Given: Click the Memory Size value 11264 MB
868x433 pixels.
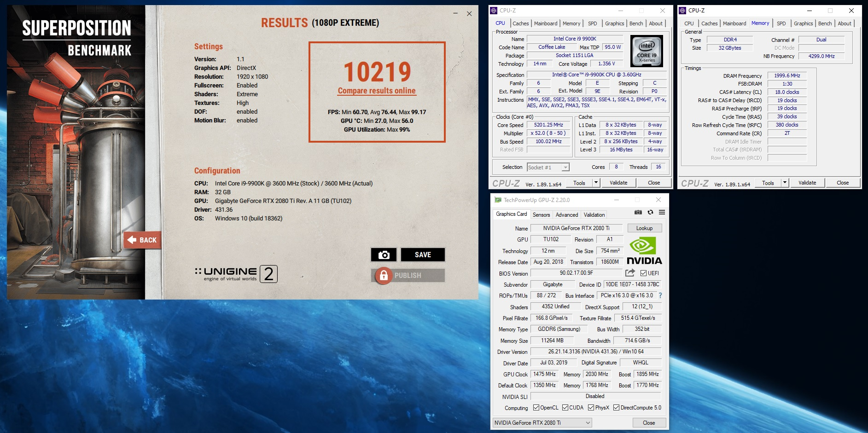Looking at the screenshot, I should (552, 341).
